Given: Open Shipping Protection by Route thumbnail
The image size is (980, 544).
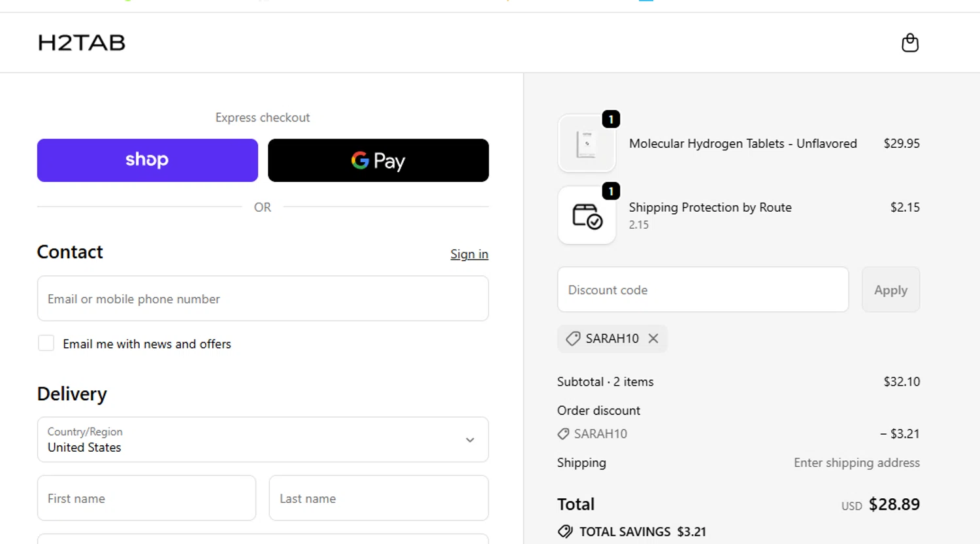Looking at the screenshot, I should pos(587,215).
